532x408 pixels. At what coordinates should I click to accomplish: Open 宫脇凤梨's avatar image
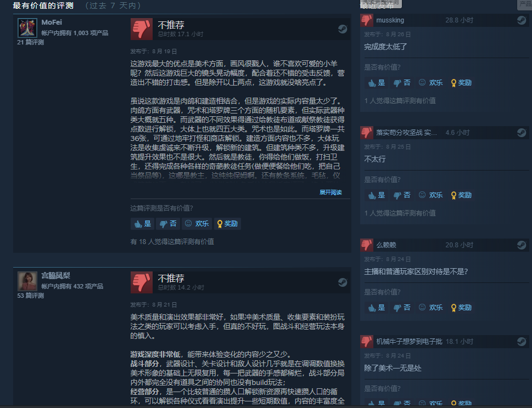[27, 281]
